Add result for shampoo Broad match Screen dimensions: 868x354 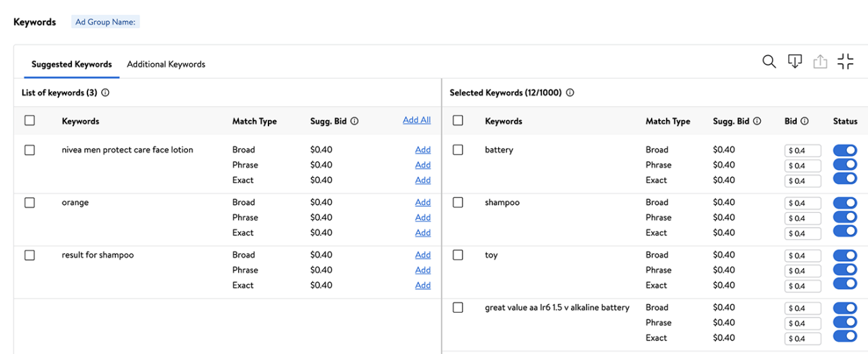point(423,255)
